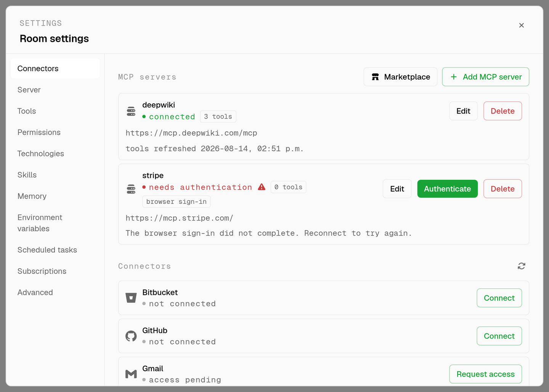Viewport: 549px width, 392px height.
Task: Click the deepwiki server name
Action: [x=159, y=105]
